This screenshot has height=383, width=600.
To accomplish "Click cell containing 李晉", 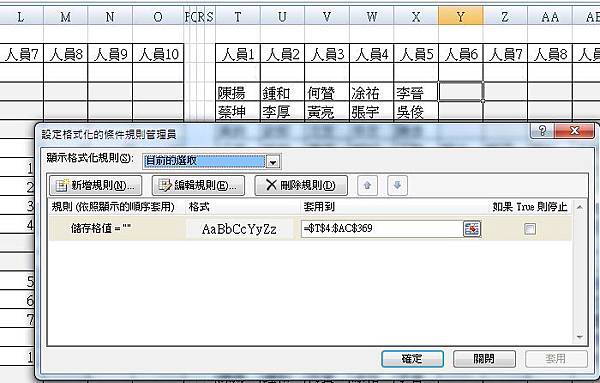I will click(416, 92).
